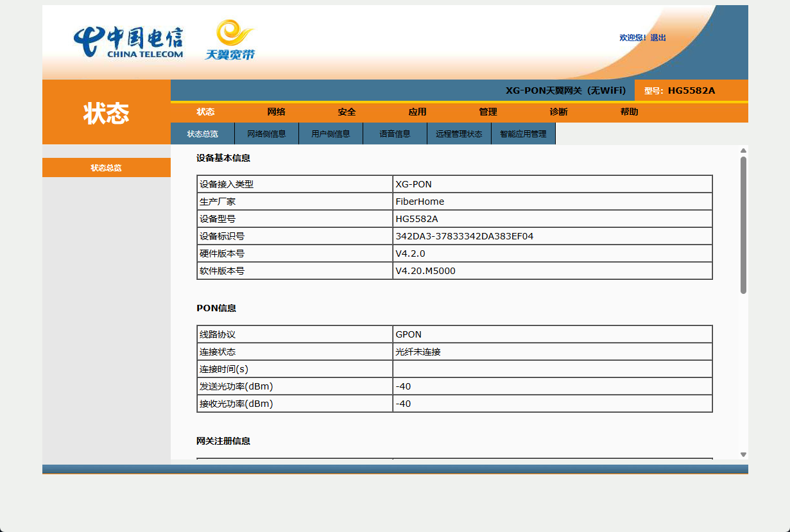This screenshot has width=790, height=532.
Task: Select 状态总览 in the left sidebar
Action: [x=107, y=167]
